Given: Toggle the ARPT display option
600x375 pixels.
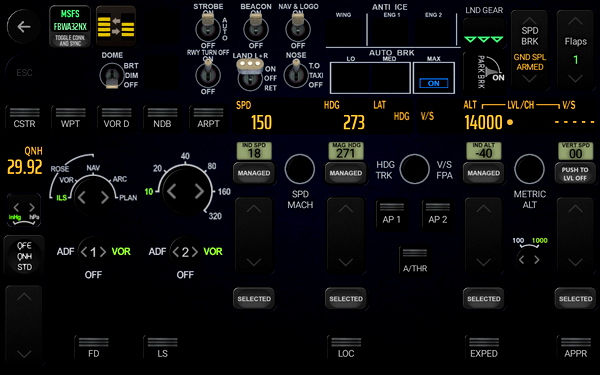Looking at the screenshot, I should pos(208,119).
